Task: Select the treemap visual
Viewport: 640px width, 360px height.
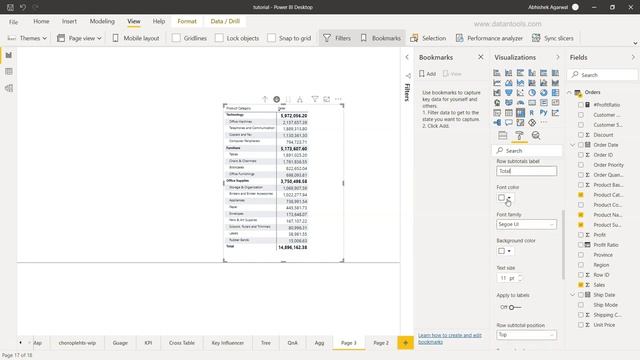Action: 556,93
